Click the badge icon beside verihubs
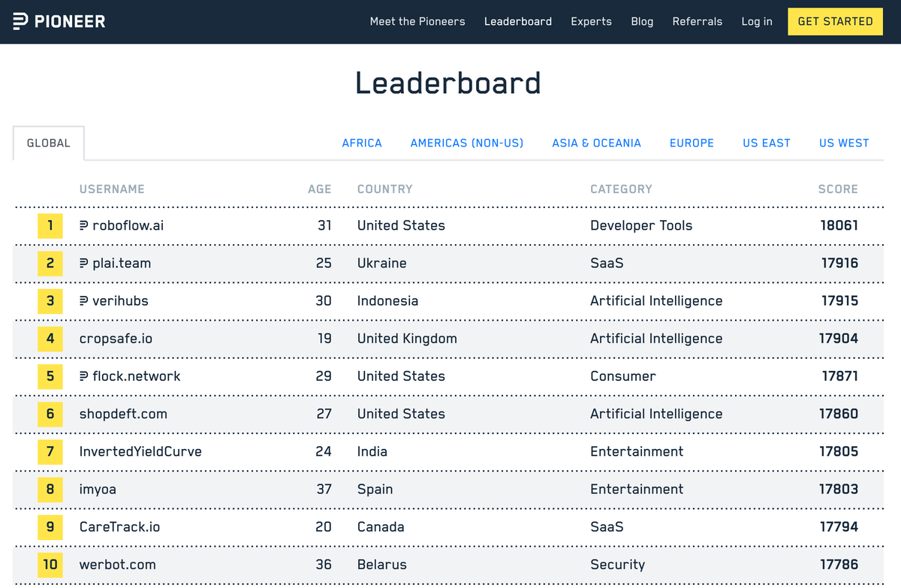901x588 pixels. [83, 300]
